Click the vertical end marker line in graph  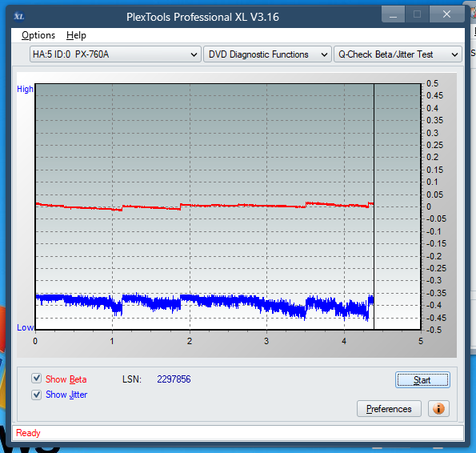pyautogui.click(x=374, y=206)
